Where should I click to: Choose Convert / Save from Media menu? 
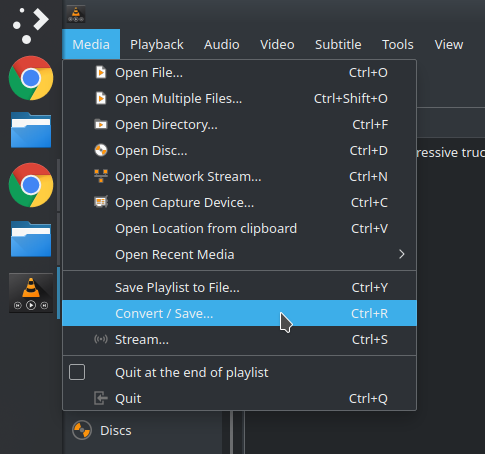point(239,313)
